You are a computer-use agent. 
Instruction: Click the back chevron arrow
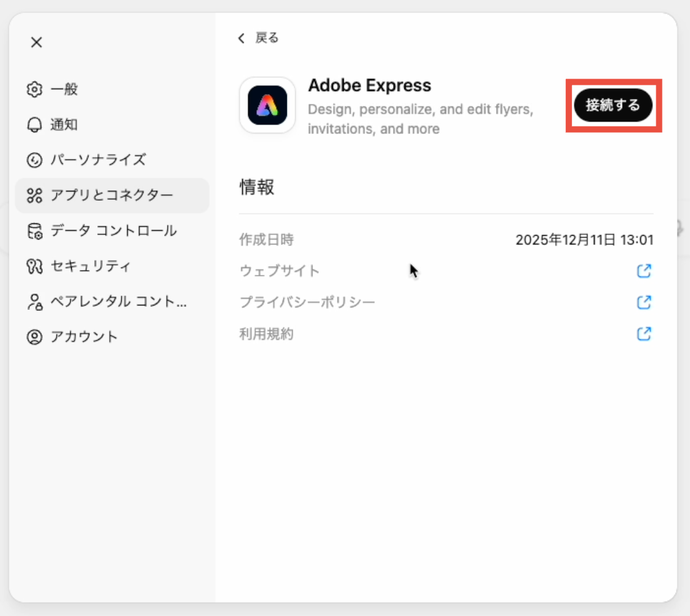241,39
